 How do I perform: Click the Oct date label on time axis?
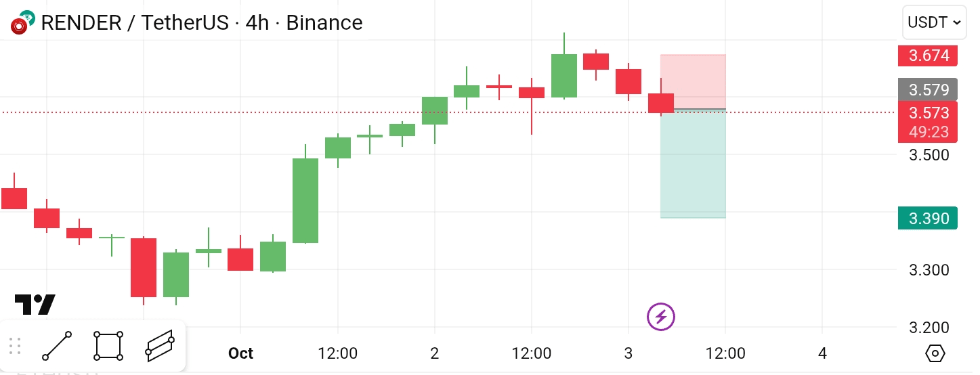[x=240, y=353]
